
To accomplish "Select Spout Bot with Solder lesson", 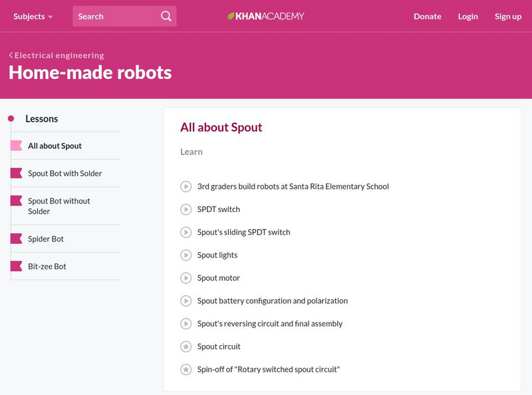I will pyautogui.click(x=65, y=174).
